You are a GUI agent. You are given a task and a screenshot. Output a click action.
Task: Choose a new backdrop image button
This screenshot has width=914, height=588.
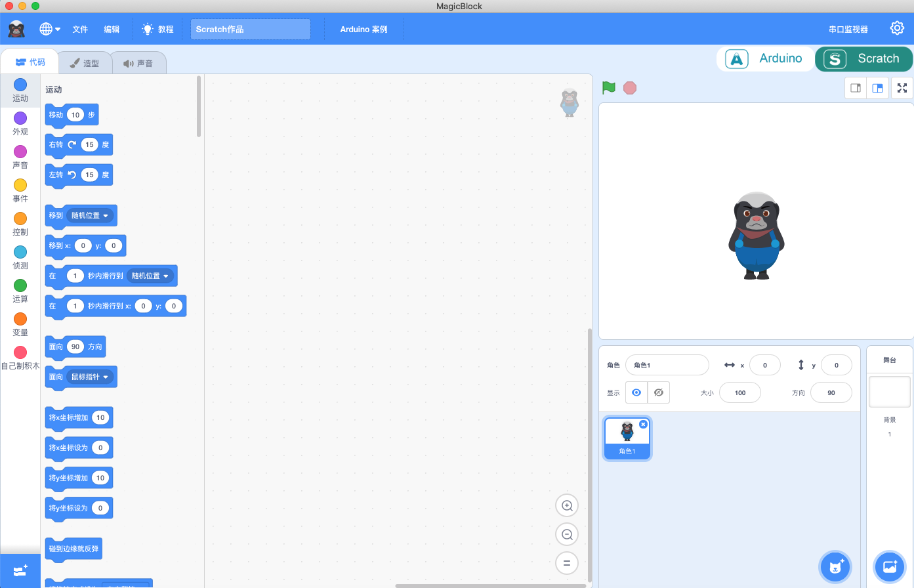pyautogui.click(x=890, y=566)
